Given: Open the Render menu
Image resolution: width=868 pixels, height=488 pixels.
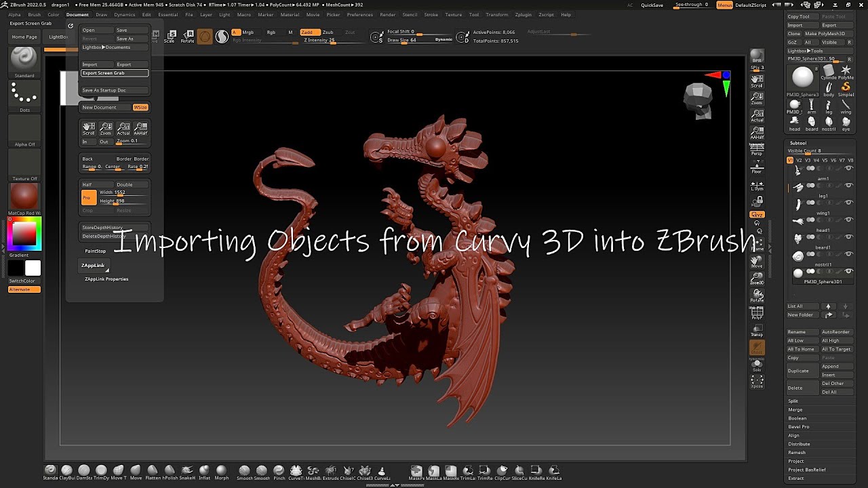Looking at the screenshot, I should pyautogui.click(x=388, y=14).
